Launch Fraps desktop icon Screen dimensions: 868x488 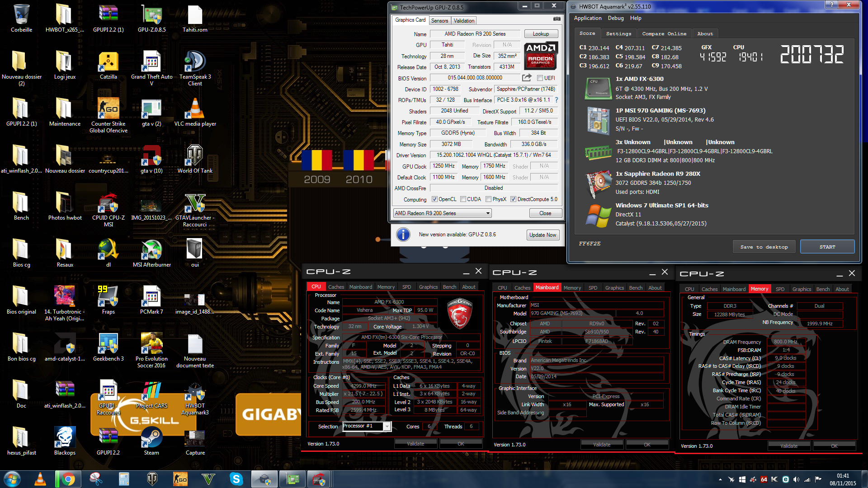point(108,300)
